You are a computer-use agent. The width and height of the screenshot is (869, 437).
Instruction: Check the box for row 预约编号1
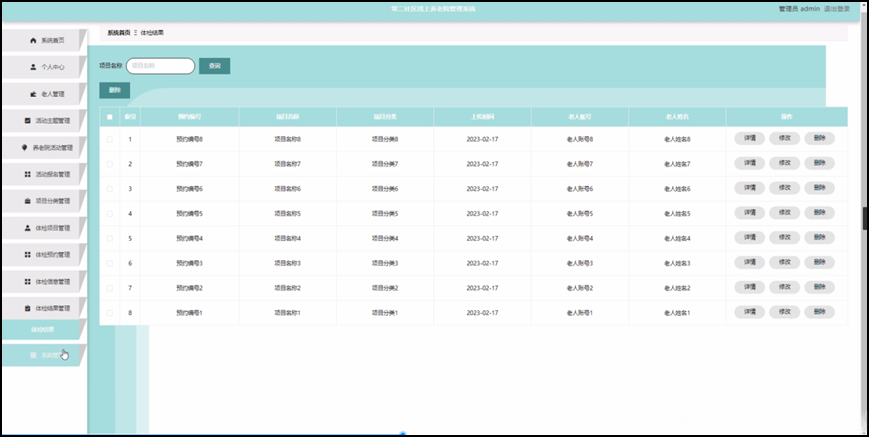coord(110,313)
